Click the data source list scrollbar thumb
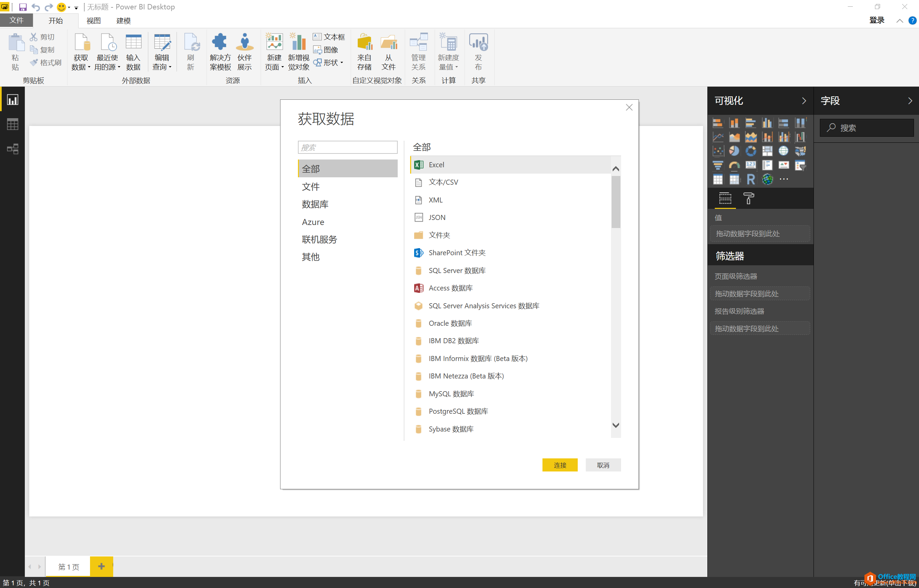 point(615,201)
